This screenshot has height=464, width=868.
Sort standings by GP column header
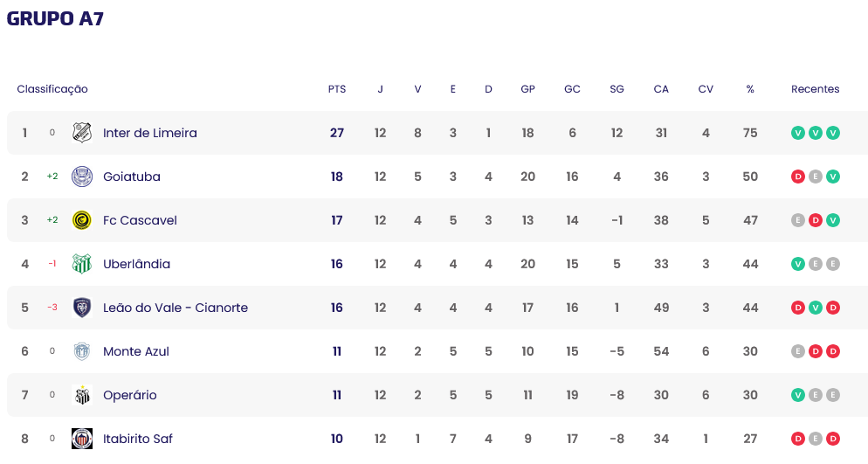click(528, 89)
